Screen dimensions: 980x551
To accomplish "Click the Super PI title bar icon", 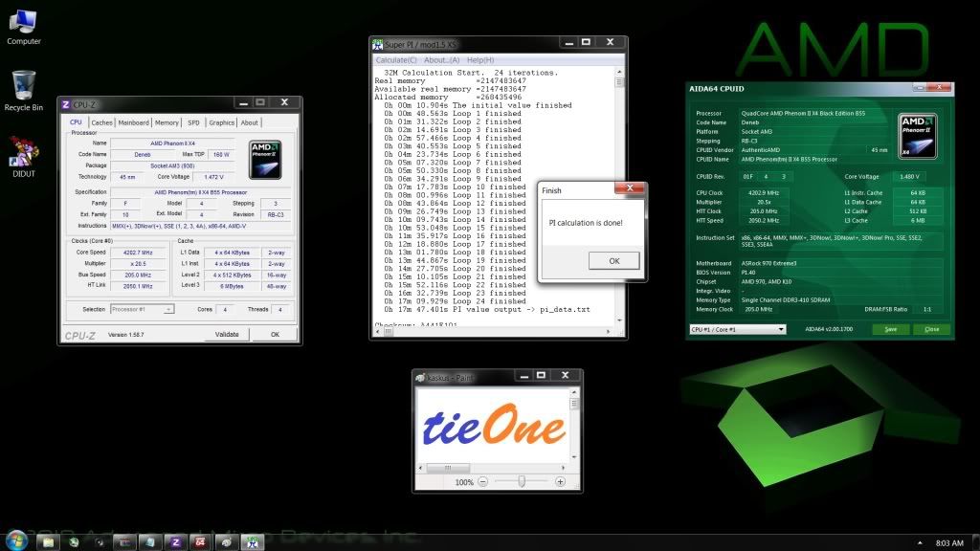I will tap(377, 44).
